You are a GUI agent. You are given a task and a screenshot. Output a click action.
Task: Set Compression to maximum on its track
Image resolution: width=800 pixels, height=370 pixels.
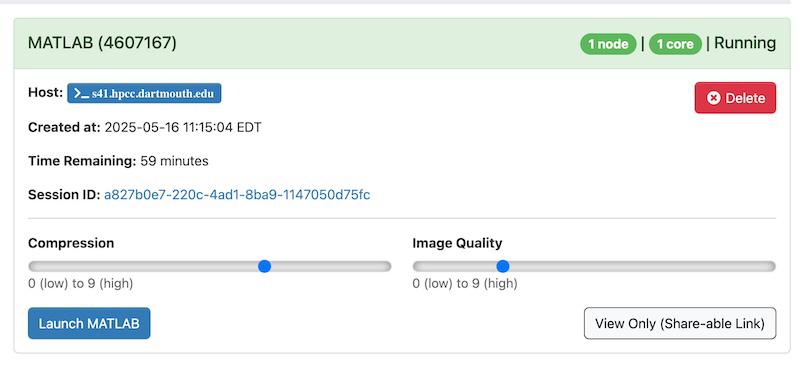click(386, 266)
